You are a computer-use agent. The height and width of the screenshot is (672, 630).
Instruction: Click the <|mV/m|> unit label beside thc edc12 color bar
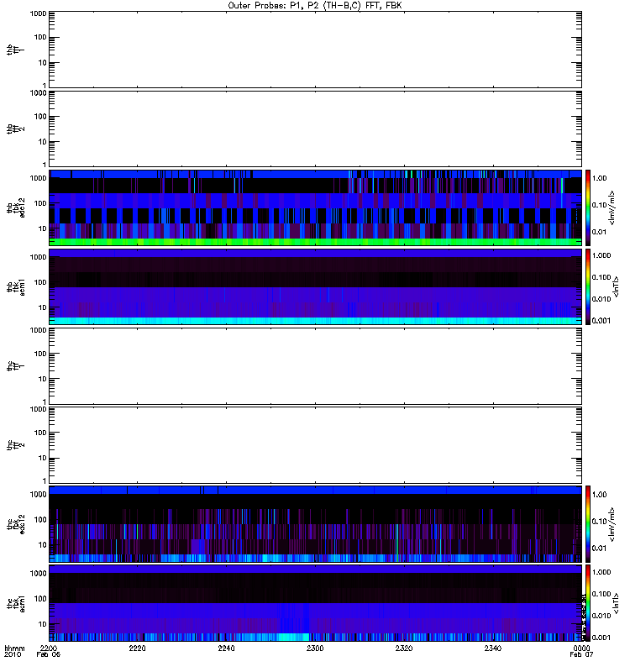point(612,523)
